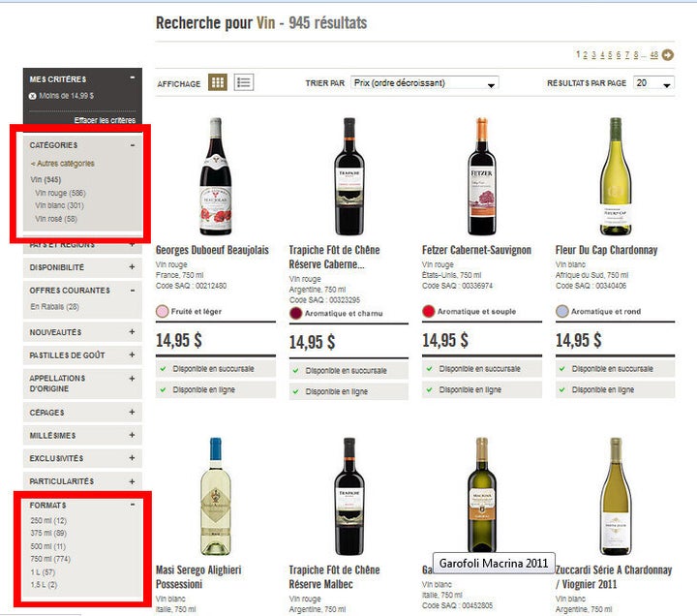697x616 pixels.
Task: Open Fleur Du Cap Chardonnay bottle image
Action: point(616,176)
